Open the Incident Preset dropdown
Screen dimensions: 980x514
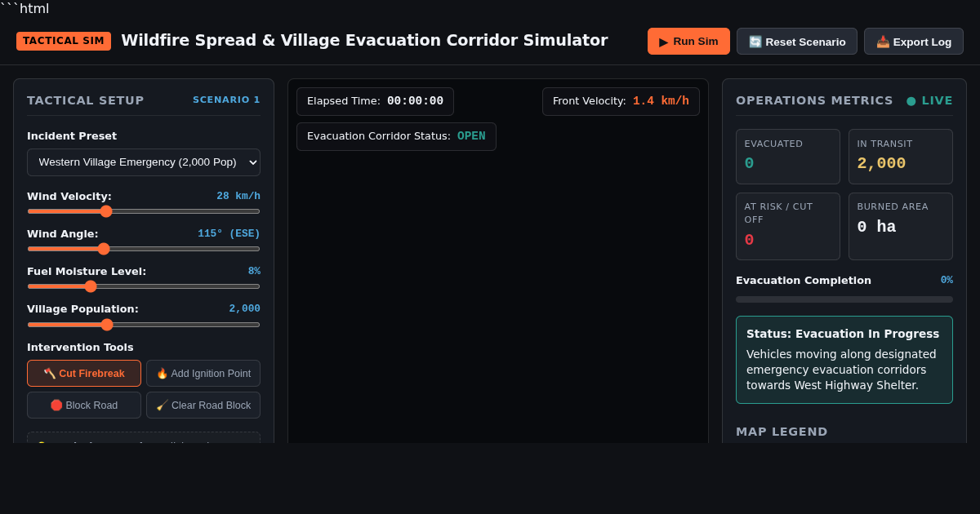tap(144, 162)
